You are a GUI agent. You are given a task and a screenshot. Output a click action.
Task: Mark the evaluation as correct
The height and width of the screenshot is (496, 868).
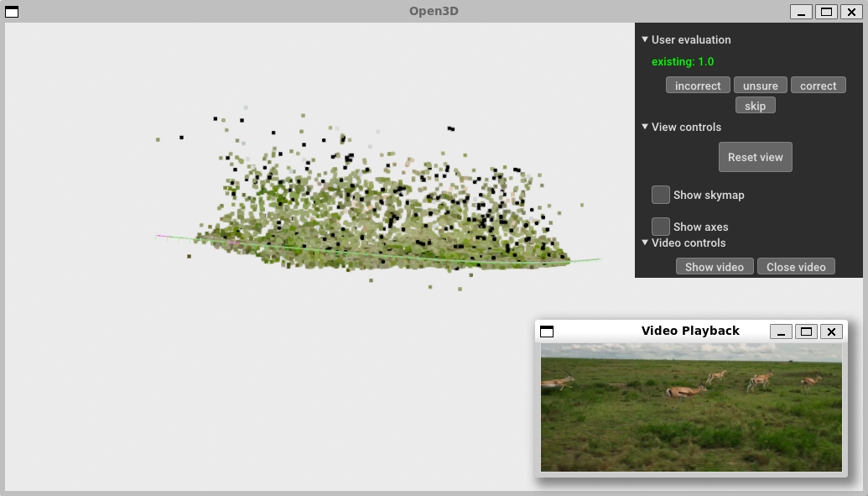tap(818, 86)
